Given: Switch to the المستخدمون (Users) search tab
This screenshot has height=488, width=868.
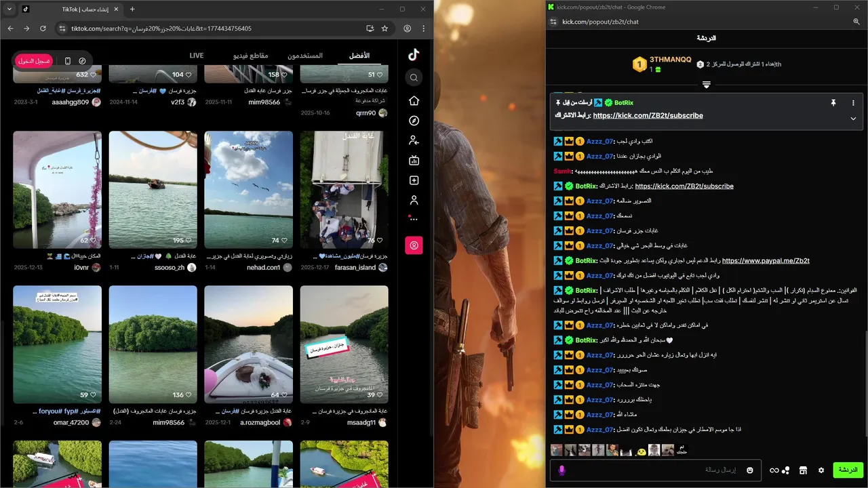Looking at the screenshot, I should click(x=305, y=56).
